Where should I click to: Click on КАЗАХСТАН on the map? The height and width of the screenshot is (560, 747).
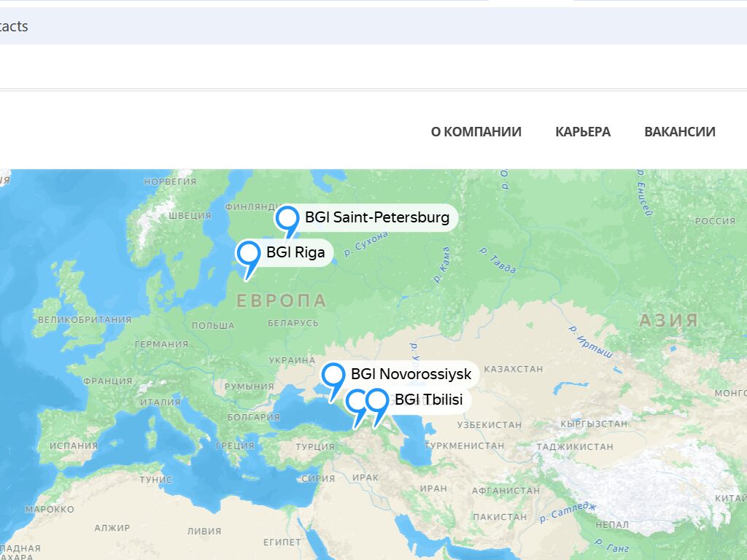click(x=514, y=369)
